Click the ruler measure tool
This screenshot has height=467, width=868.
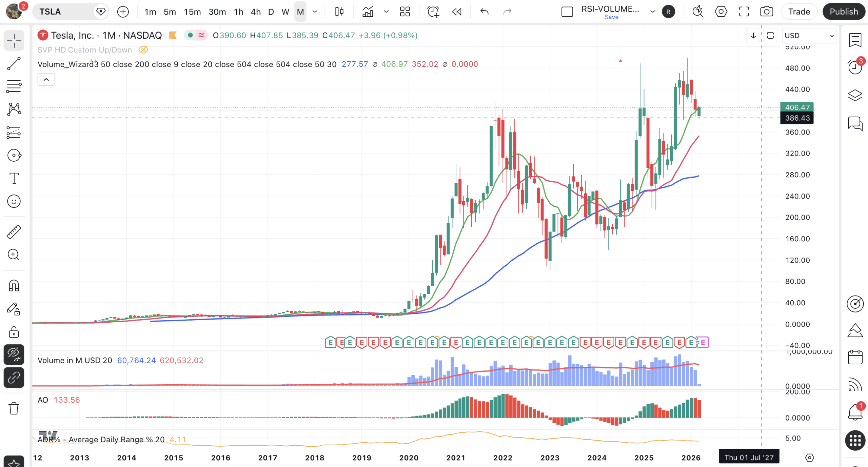pyautogui.click(x=14, y=232)
